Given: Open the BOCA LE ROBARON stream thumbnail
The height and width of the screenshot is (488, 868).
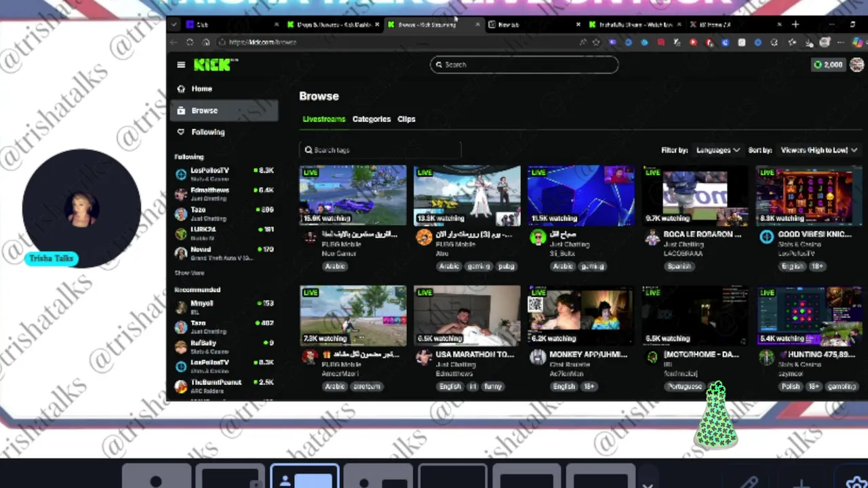Looking at the screenshot, I should [696, 195].
